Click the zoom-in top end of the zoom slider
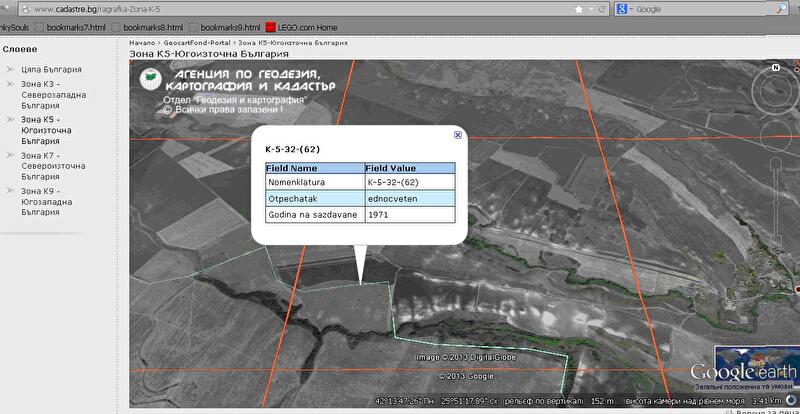Viewport: 800px width, 414px height. tap(776, 163)
